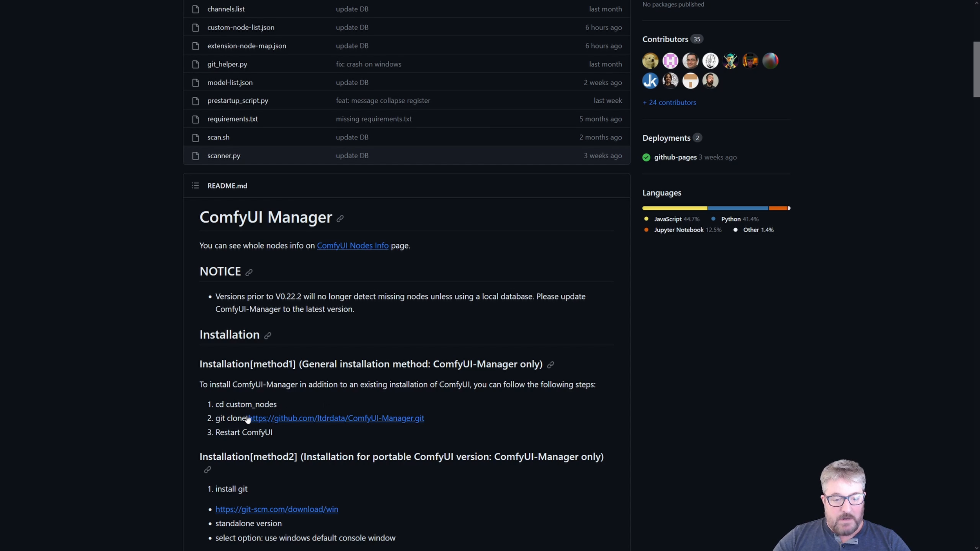Image resolution: width=980 pixels, height=551 pixels.
Task: Copy anchor link for ComfyUI Manager heading
Action: tap(340, 219)
